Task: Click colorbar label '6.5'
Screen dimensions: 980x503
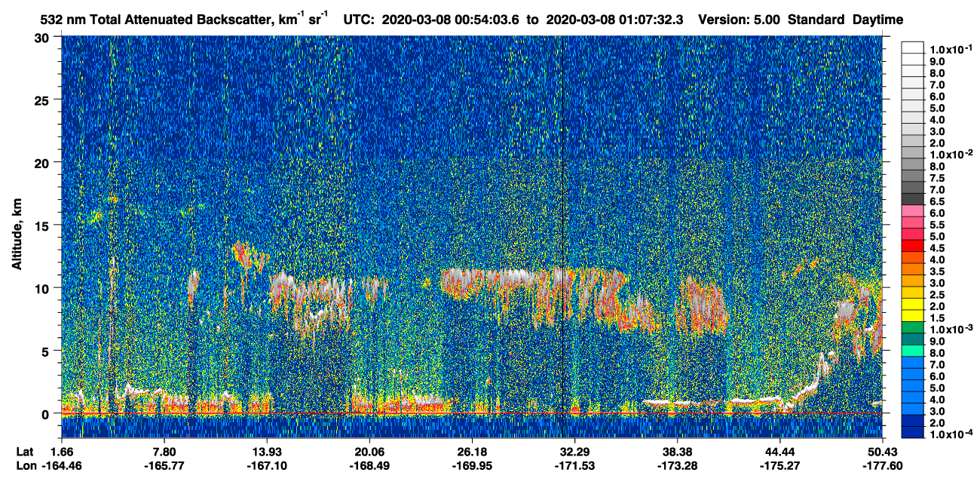Action: click(937, 201)
